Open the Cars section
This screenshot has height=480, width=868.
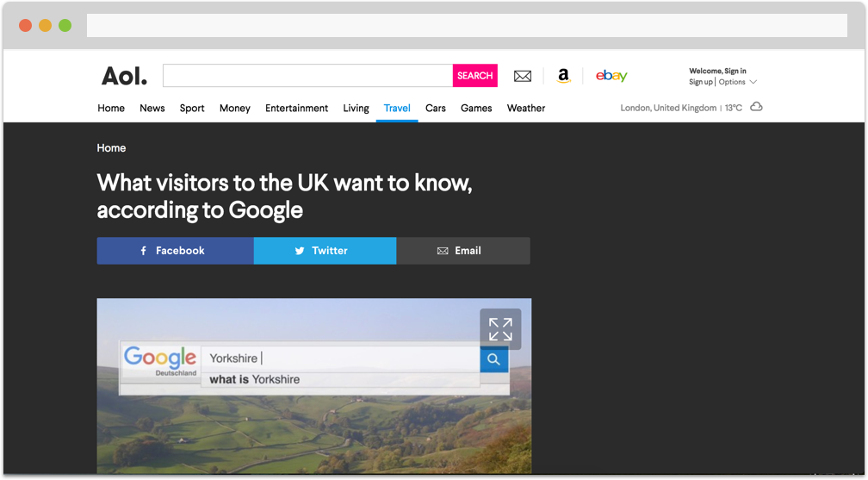436,108
